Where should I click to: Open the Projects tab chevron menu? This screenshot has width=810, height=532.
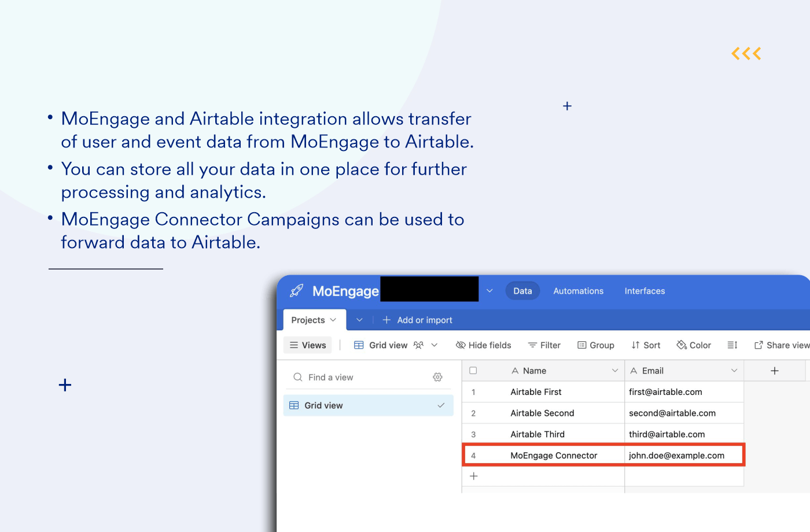coord(333,320)
